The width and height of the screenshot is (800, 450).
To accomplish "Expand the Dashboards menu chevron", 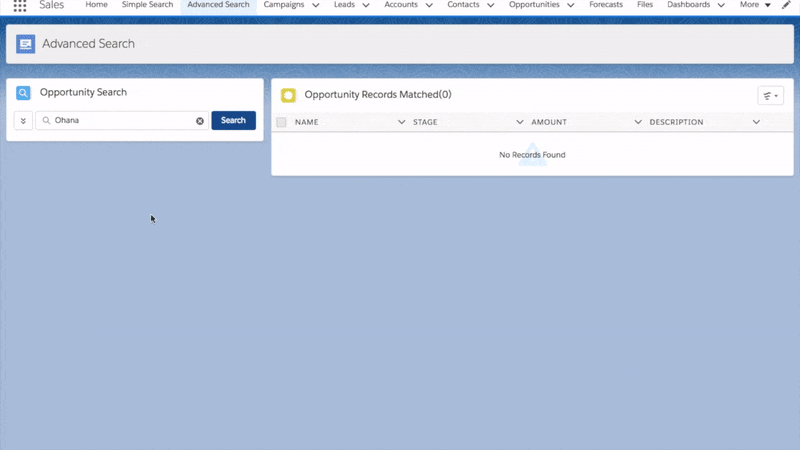I will coord(721,5).
